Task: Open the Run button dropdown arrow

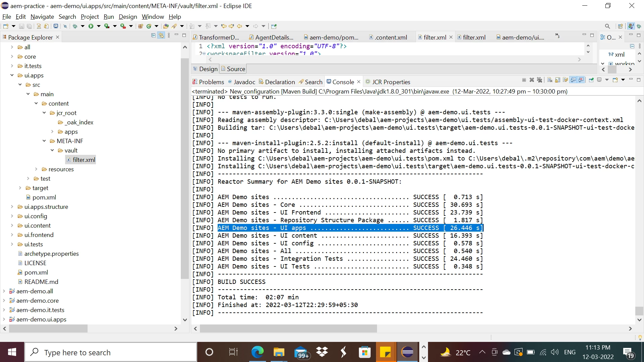Action: click(x=99, y=26)
